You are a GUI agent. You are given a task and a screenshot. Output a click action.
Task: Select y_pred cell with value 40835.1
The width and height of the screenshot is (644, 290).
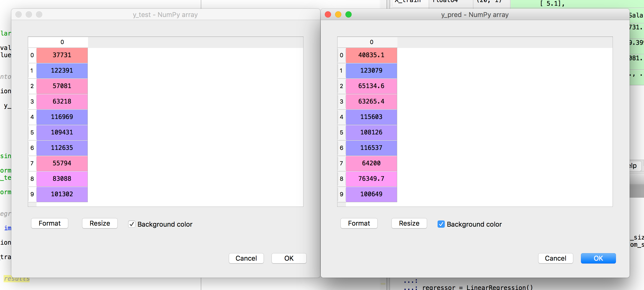[x=371, y=55]
